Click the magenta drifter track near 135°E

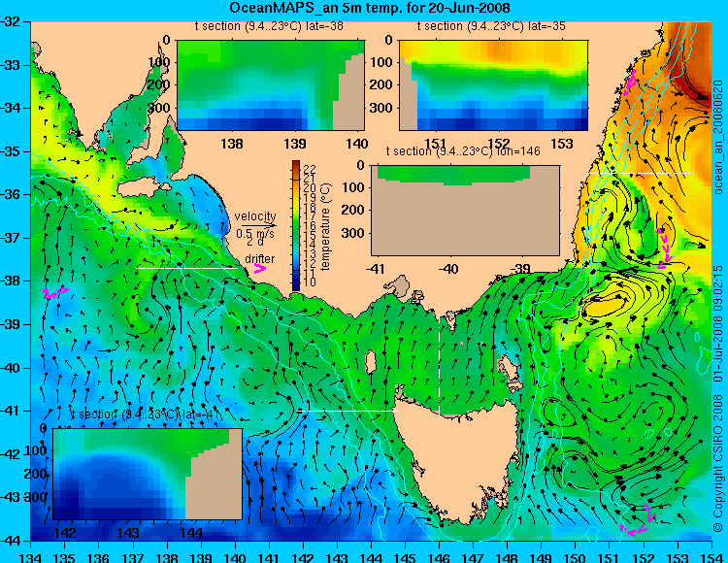click(x=55, y=292)
